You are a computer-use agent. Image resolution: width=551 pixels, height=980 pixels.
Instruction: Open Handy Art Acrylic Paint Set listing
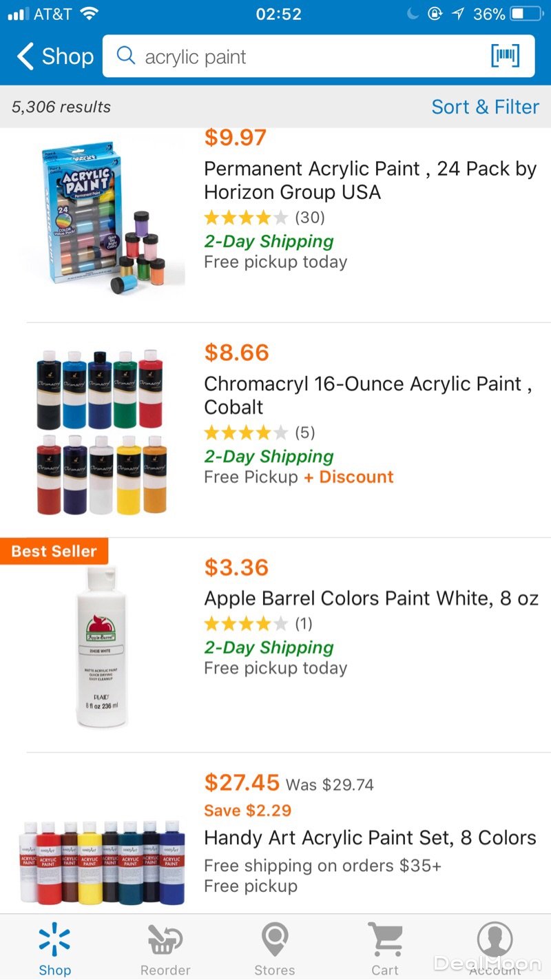[370, 837]
